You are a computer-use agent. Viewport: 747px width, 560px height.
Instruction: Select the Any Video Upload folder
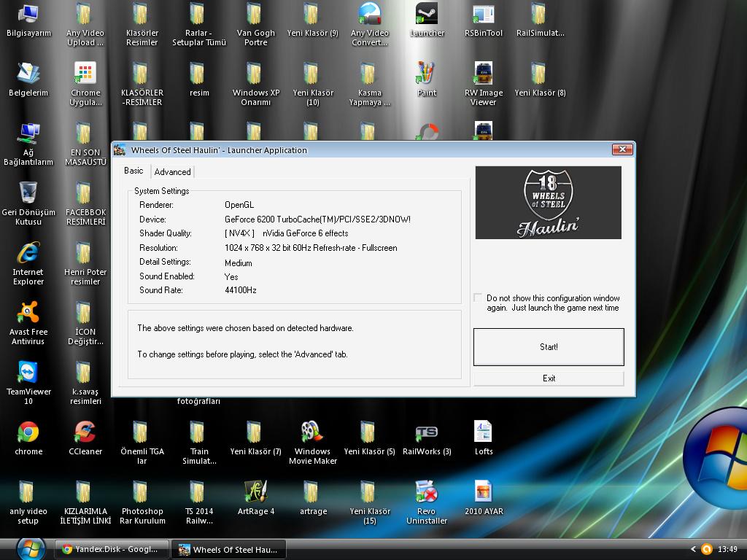click(85, 24)
